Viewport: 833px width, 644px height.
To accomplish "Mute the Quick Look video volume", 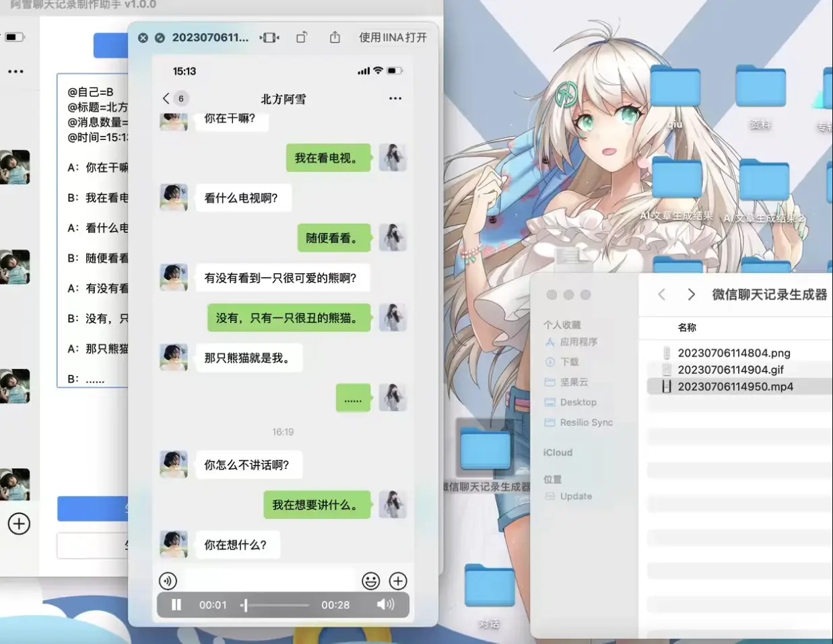I will pos(385,604).
